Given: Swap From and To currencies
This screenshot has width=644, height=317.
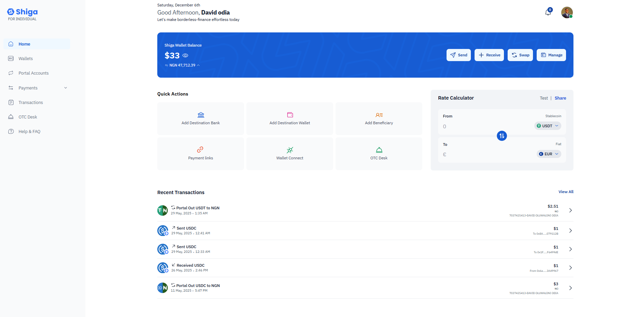Looking at the screenshot, I should [x=502, y=136].
